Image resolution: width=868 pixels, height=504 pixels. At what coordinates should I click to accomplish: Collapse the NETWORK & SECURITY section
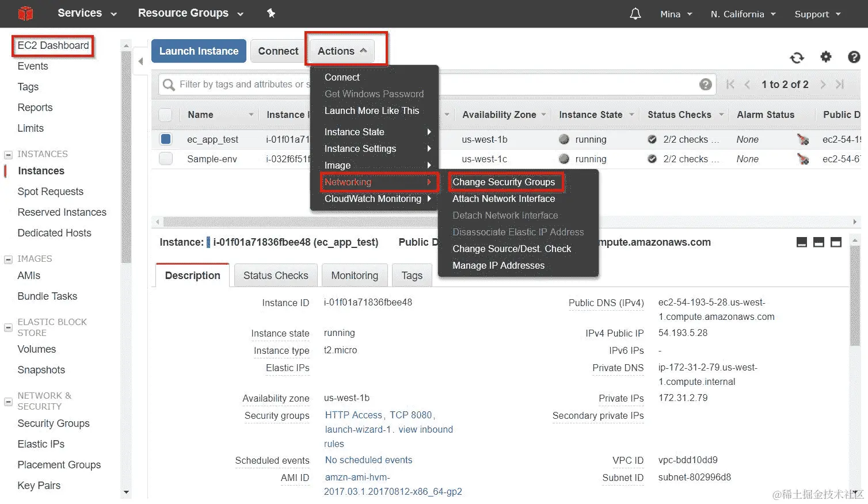[8, 402]
